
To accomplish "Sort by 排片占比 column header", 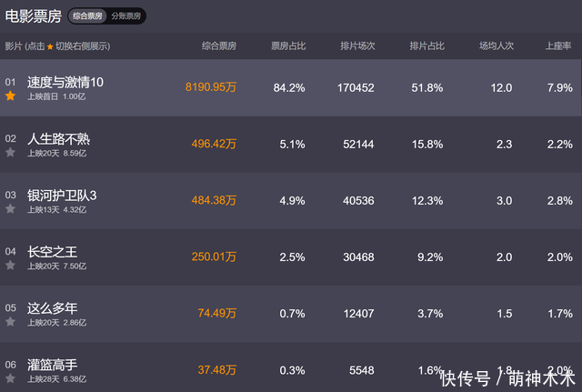I will (426, 45).
